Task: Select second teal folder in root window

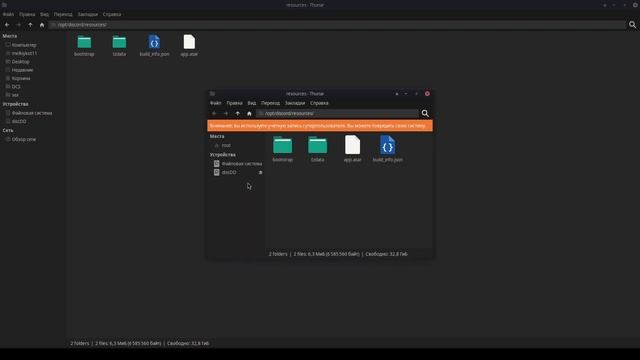Action: point(318,149)
